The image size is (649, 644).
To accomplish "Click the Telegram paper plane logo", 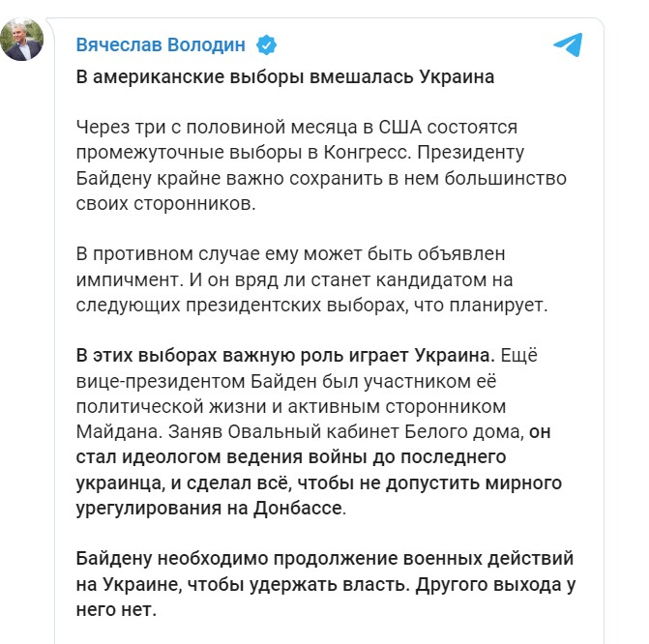I will point(568,44).
